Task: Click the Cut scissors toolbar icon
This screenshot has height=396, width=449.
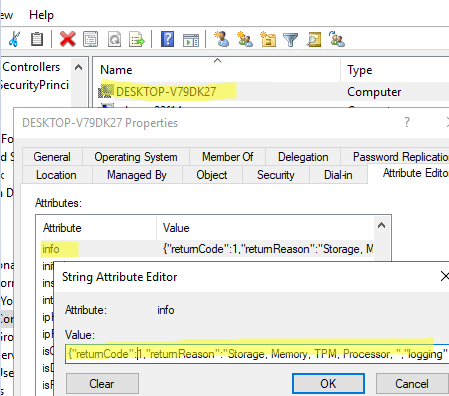Action: click(x=14, y=39)
